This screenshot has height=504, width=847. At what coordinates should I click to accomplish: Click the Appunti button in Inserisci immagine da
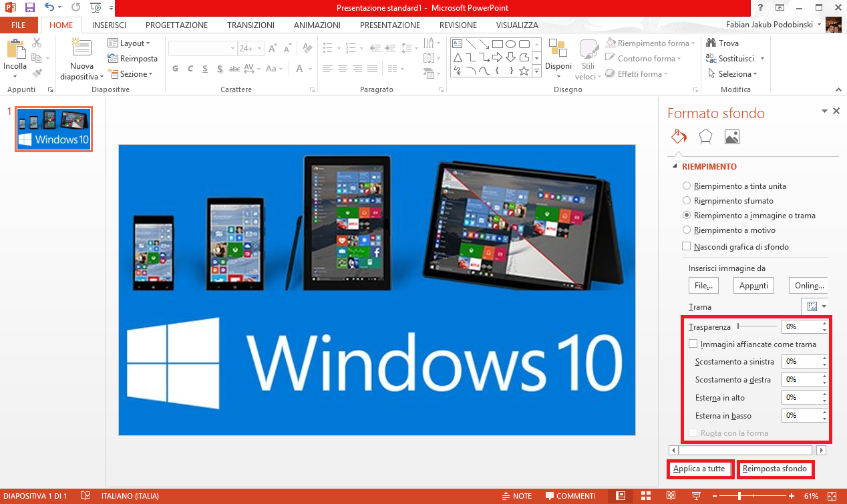pos(753,286)
